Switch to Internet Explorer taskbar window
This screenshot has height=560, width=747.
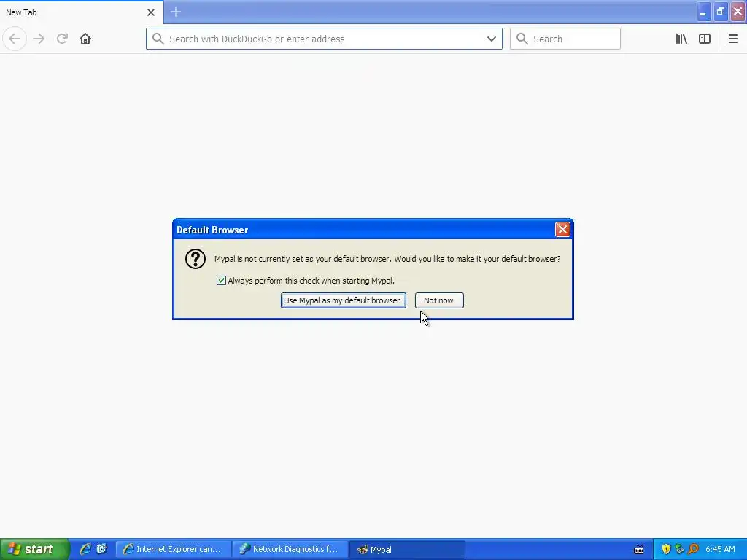click(x=174, y=549)
